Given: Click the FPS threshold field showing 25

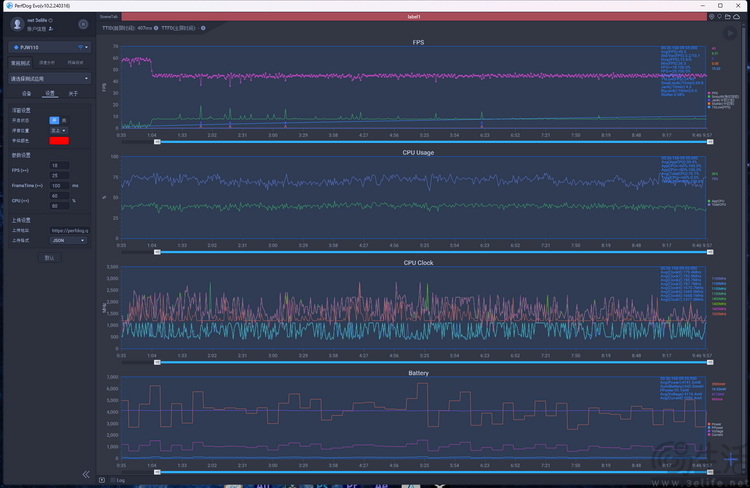Looking at the screenshot, I should [x=59, y=176].
